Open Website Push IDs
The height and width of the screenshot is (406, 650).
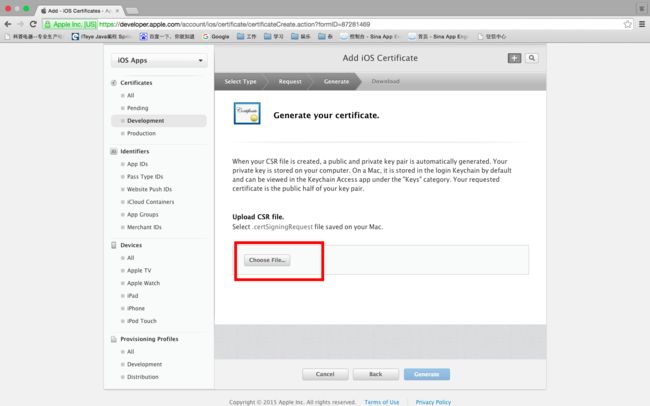coord(149,190)
